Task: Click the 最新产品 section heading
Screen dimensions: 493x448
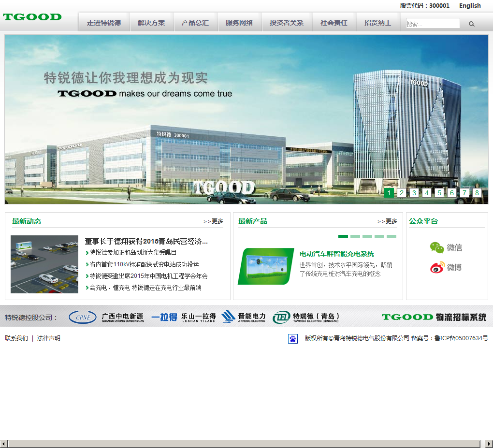Action: pyautogui.click(x=253, y=221)
